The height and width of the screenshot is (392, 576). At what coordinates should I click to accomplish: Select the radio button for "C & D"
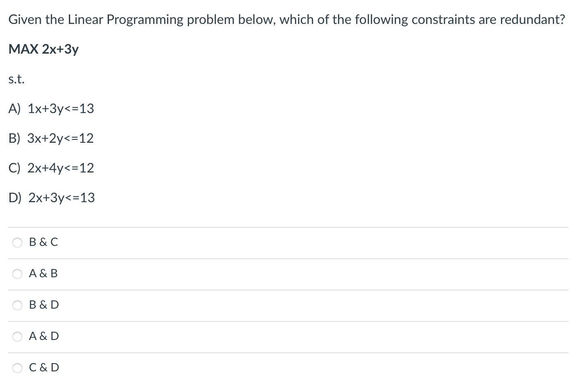coord(17,368)
